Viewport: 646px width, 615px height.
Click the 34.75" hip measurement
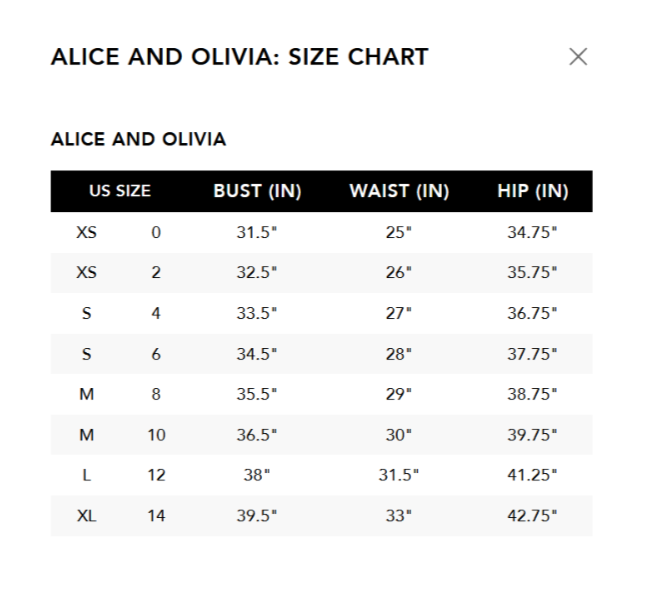point(532,233)
